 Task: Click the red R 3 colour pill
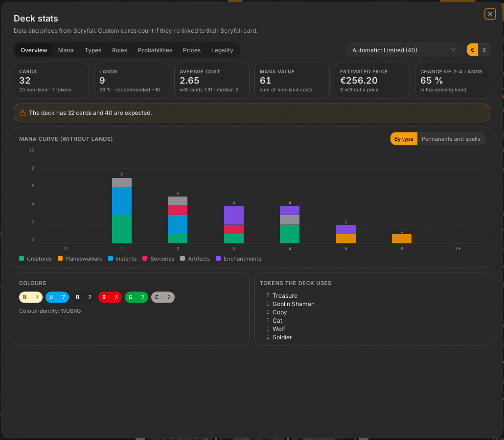point(110,297)
